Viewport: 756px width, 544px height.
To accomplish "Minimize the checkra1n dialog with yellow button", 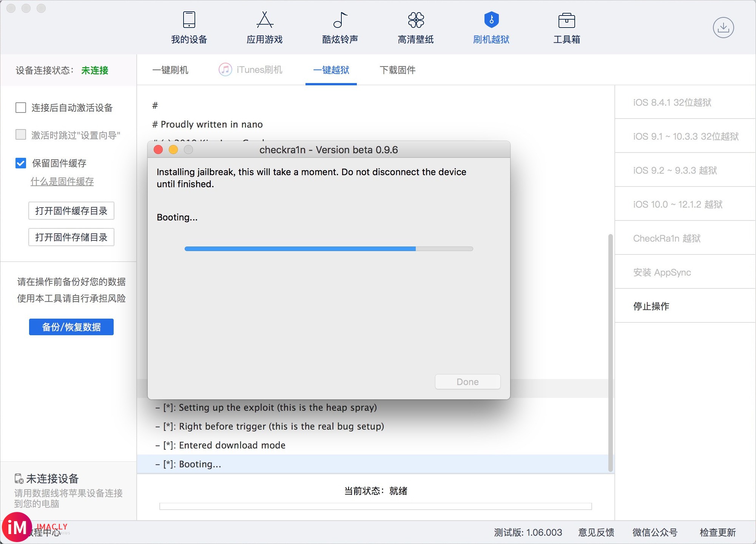I will point(173,150).
